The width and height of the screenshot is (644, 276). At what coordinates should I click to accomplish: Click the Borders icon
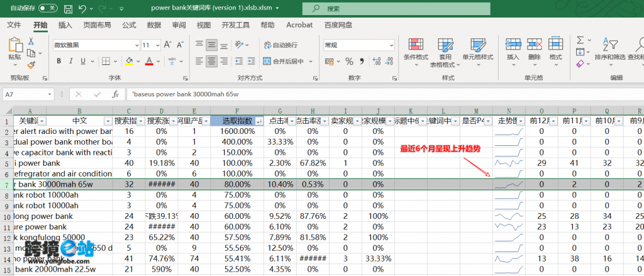tap(106, 61)
